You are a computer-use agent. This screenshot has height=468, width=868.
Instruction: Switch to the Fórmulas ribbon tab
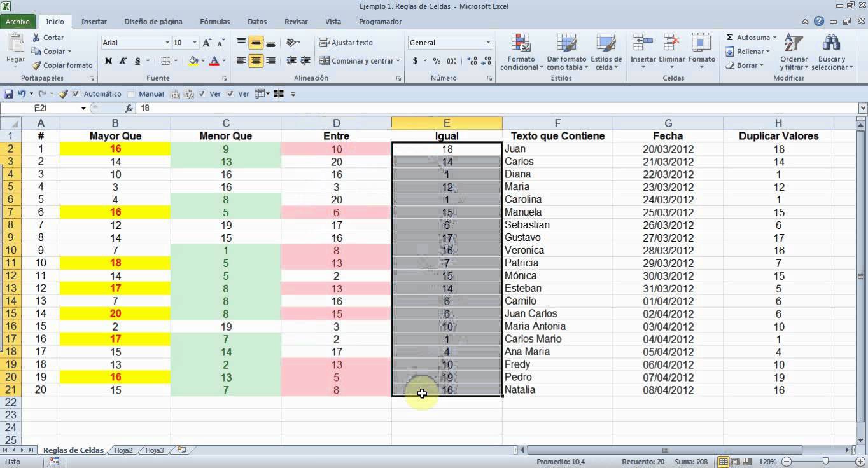click(214, 22)
